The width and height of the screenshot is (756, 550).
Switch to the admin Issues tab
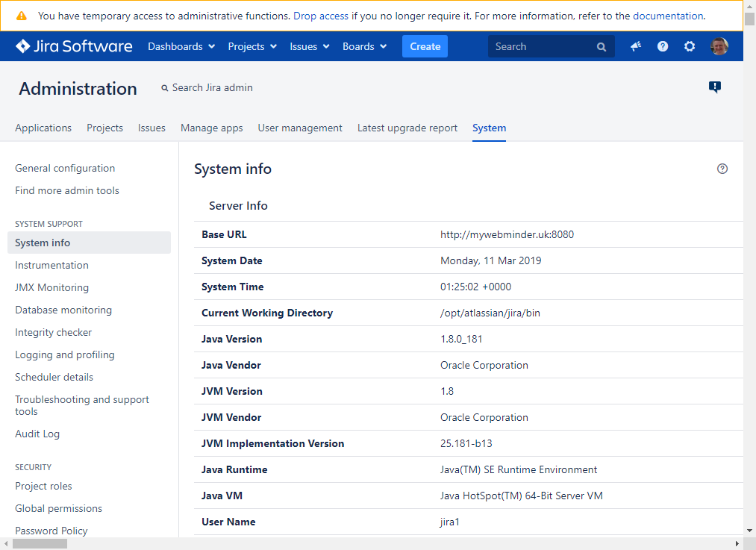151,128
